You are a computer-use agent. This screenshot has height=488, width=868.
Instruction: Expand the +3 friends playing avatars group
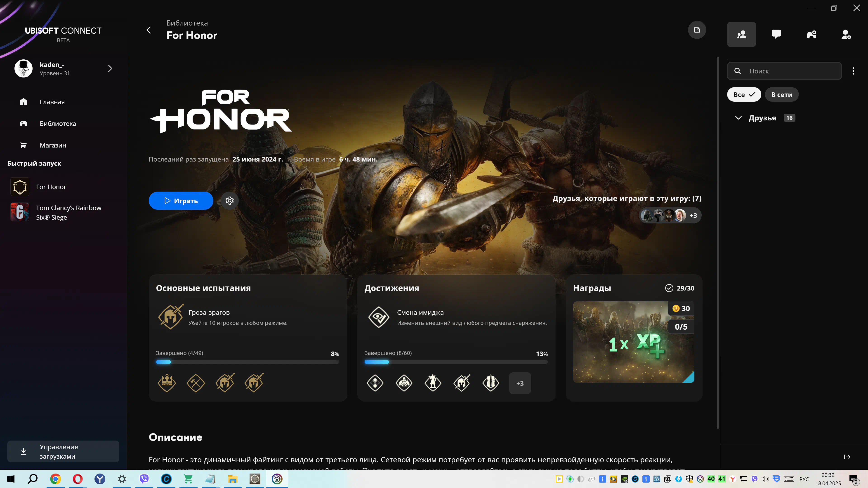point(693,216)
